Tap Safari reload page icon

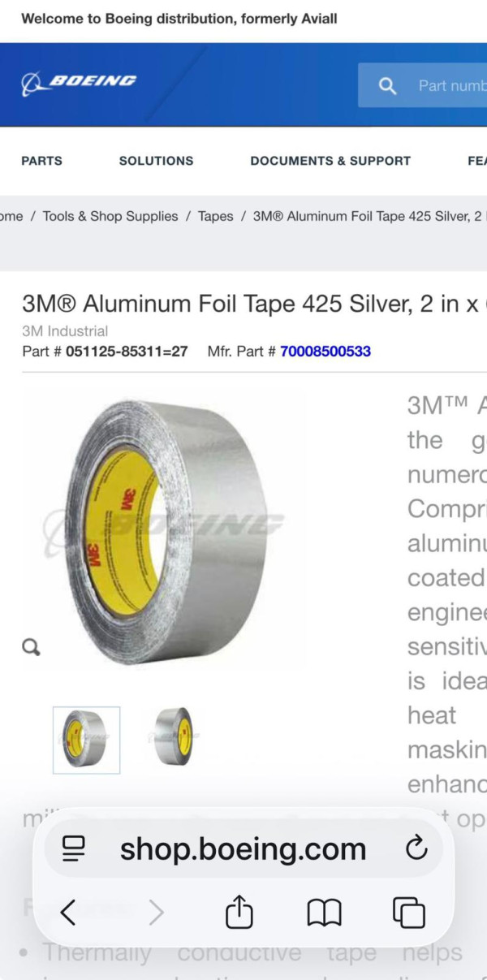(416, 848)
